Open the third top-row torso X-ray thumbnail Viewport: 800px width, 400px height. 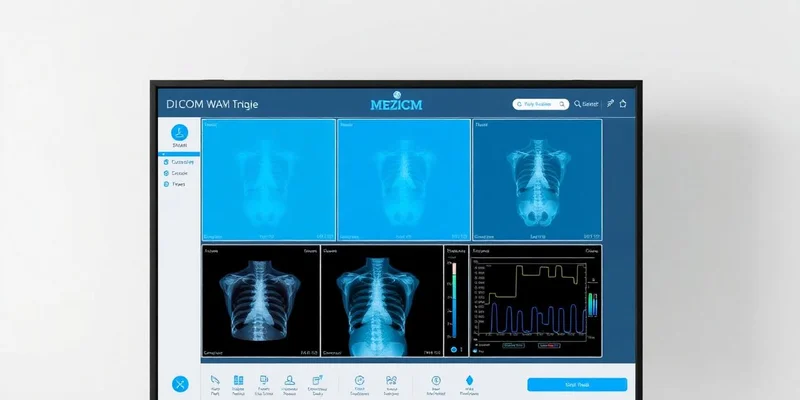point(537,180)
